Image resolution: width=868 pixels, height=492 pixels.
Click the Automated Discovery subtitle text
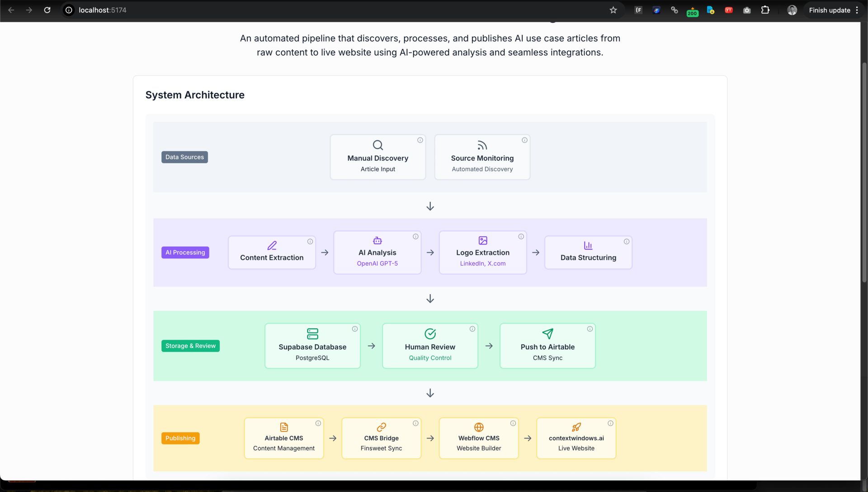[482, 169]
